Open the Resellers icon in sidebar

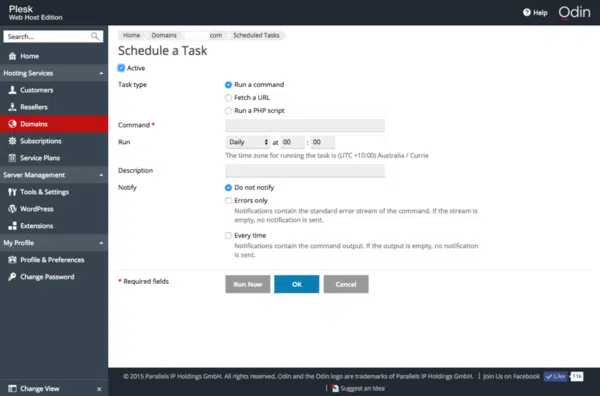pyautogui.click(x=12, y=107)
